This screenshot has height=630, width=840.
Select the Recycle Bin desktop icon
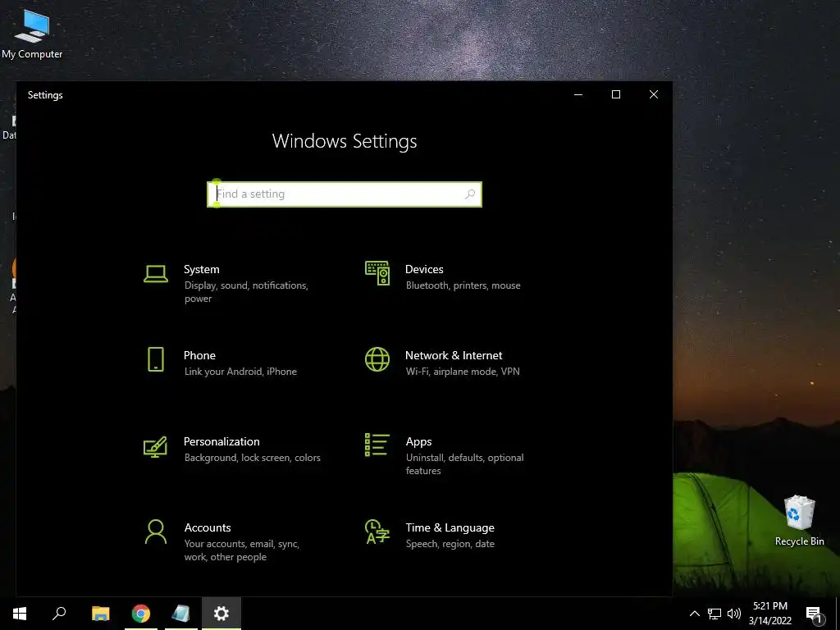pos(799,521)
